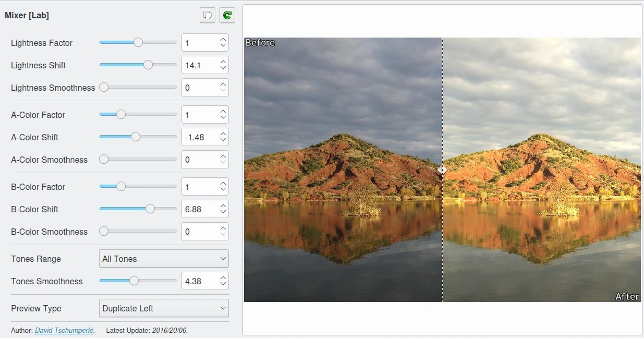Click the preview split handle diamond icon

pyautogui.click(x=442, y=170)
